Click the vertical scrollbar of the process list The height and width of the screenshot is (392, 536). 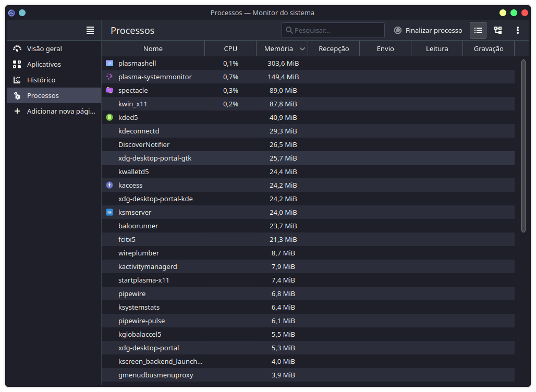(x=523, y=146)
